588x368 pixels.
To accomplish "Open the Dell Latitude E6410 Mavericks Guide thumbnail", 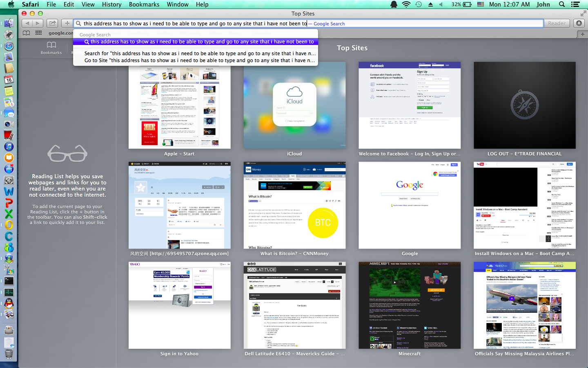I will [x=294, y=305].
